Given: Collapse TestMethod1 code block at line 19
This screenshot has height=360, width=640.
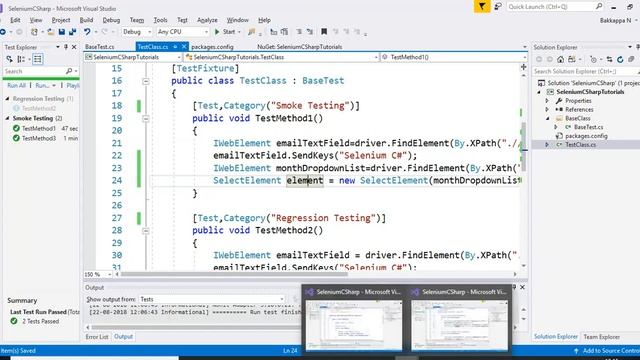Looking at the screenshot, I should [146, 119].
